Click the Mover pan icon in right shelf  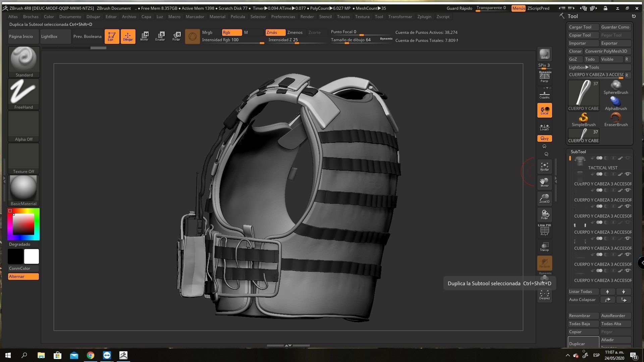(544, 182)
